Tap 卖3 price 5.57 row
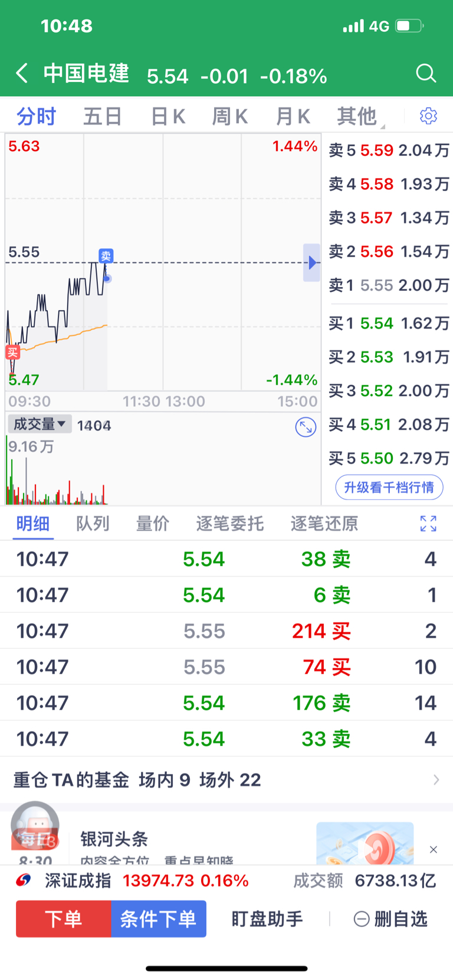Image resolution: width=453 pixels, height=980 pixels. [389, 218]
